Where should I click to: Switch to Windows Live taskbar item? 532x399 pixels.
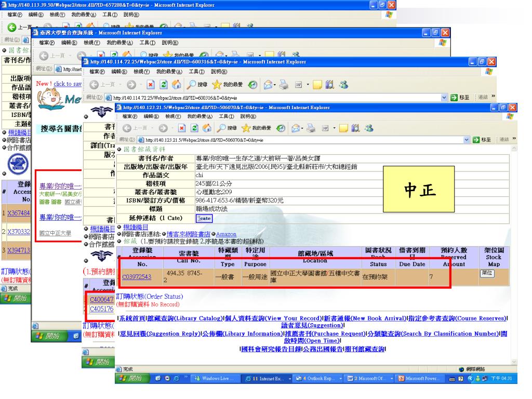(215, 378)
